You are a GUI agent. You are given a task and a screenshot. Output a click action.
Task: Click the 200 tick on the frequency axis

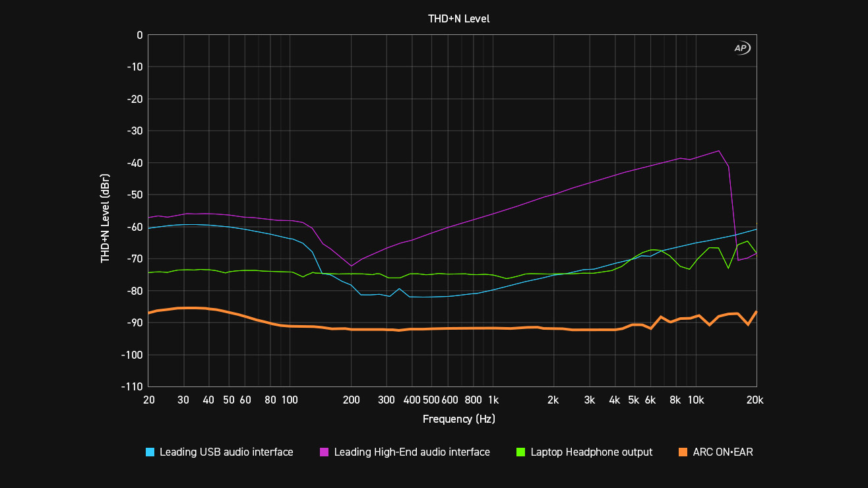tap(351, 400)
